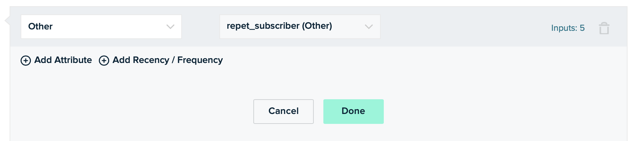Click the repet_subscriber (Other) label text
The height and width of the screenshot is (141, 644).
pyautogui.click(x=279, y=26)
